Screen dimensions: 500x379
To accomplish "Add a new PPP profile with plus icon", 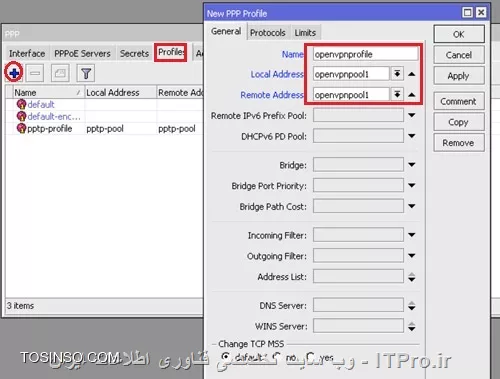I will 14,73.
